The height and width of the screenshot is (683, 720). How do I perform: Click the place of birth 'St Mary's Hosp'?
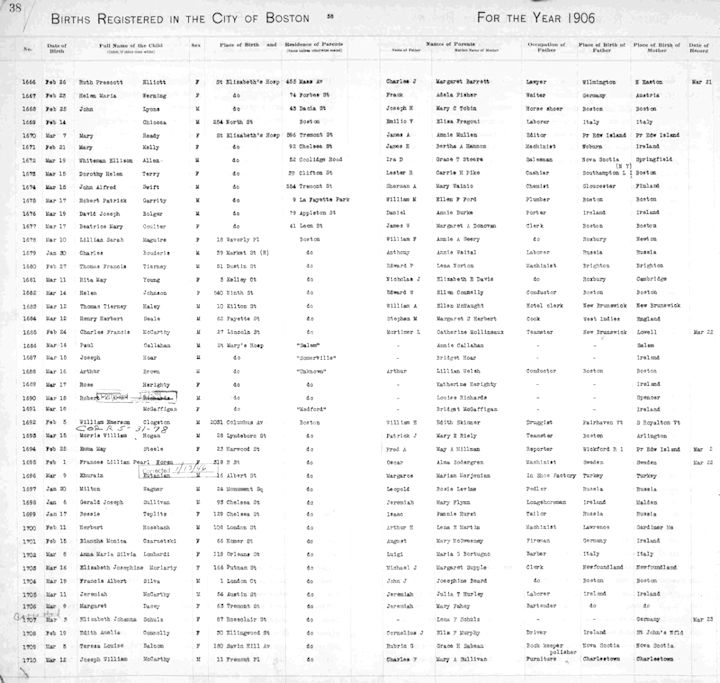(240, 345)
